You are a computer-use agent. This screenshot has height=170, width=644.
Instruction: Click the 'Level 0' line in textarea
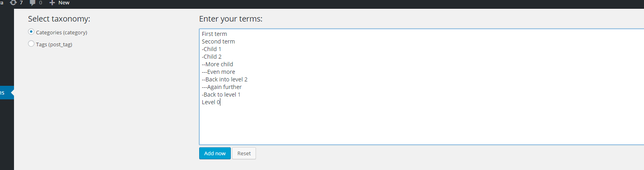point(211,102)
